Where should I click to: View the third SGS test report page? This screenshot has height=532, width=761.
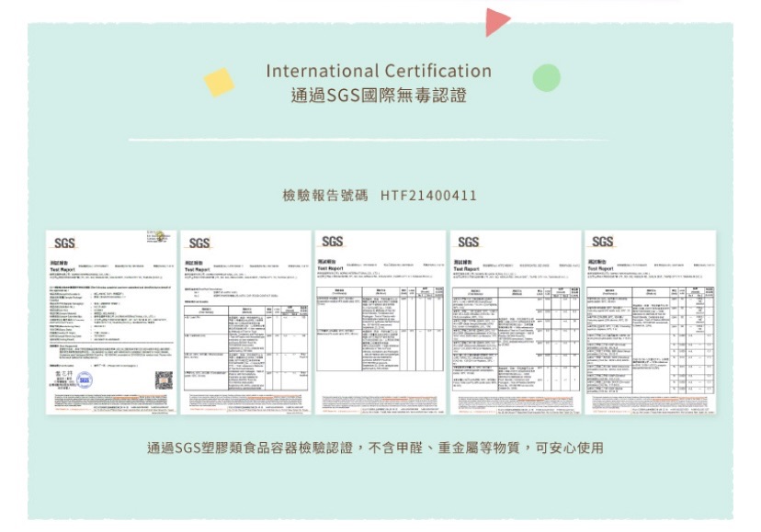(380, 322)
